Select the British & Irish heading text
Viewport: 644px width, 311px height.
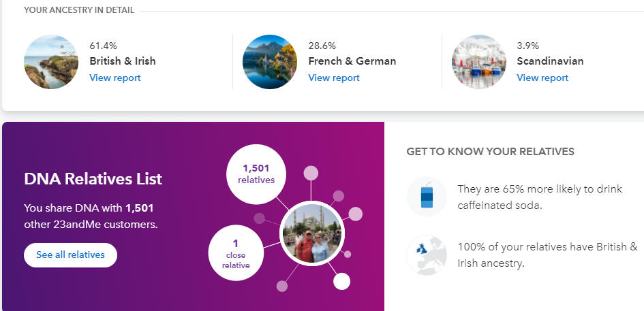(123, 61)
